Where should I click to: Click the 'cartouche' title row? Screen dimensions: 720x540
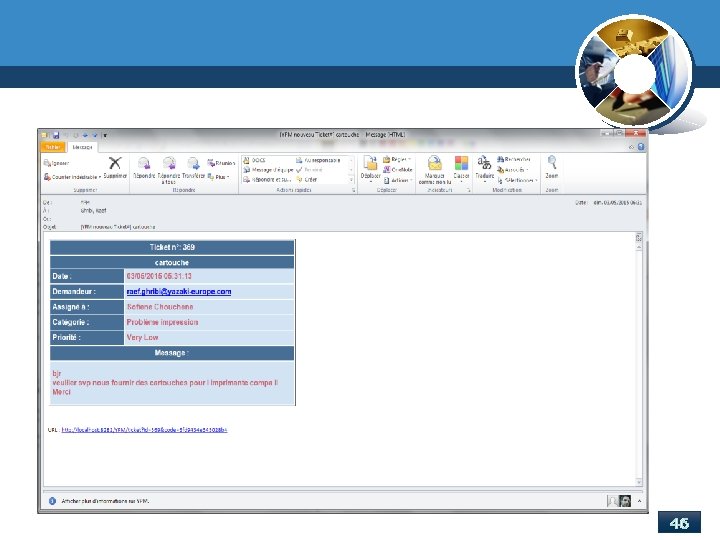(x=172, y=262)
